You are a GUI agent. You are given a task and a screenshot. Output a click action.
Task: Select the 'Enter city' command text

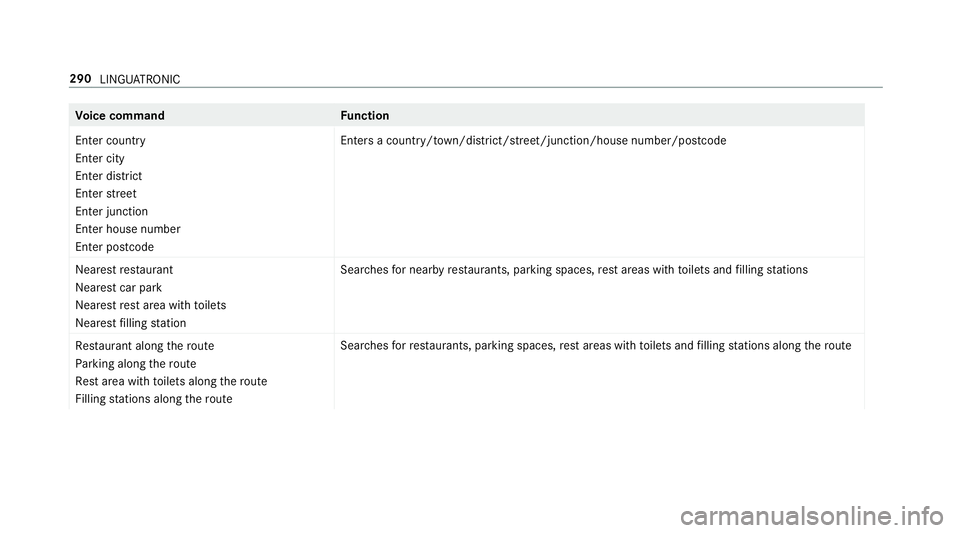click(100, 158)
